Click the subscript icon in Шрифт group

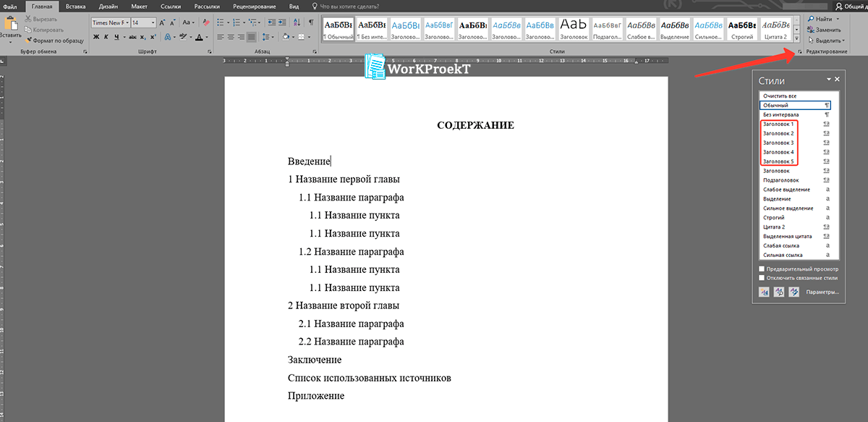coord(143,36)
